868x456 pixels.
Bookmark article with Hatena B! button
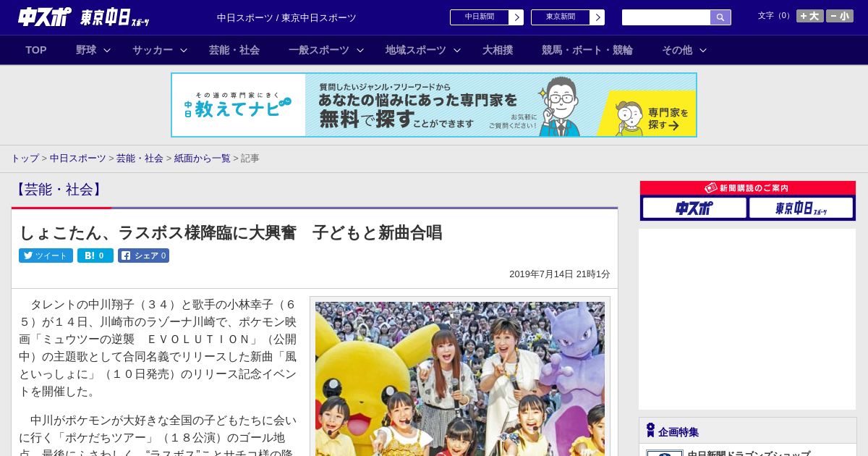95,256
